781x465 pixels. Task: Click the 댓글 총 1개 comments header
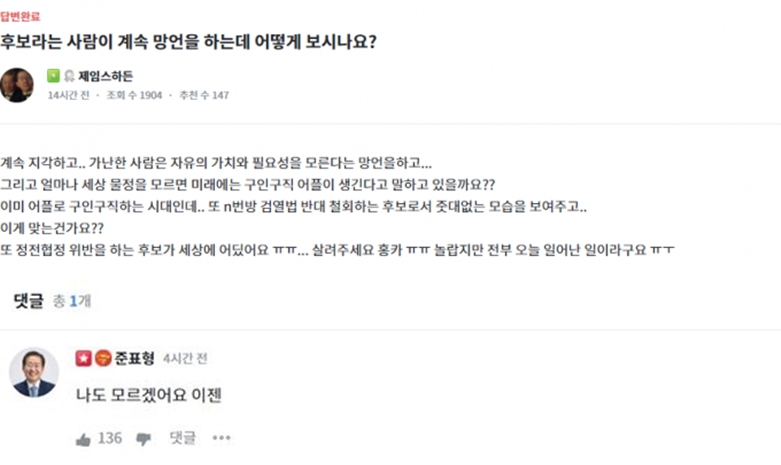pyautogui.click(x=52, y=299)
